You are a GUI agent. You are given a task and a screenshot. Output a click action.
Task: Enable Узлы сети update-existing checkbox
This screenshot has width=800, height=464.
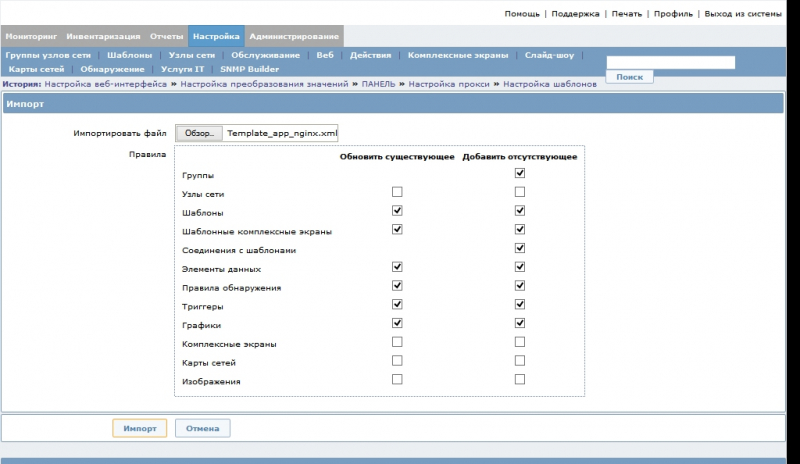tap(397, 191)
